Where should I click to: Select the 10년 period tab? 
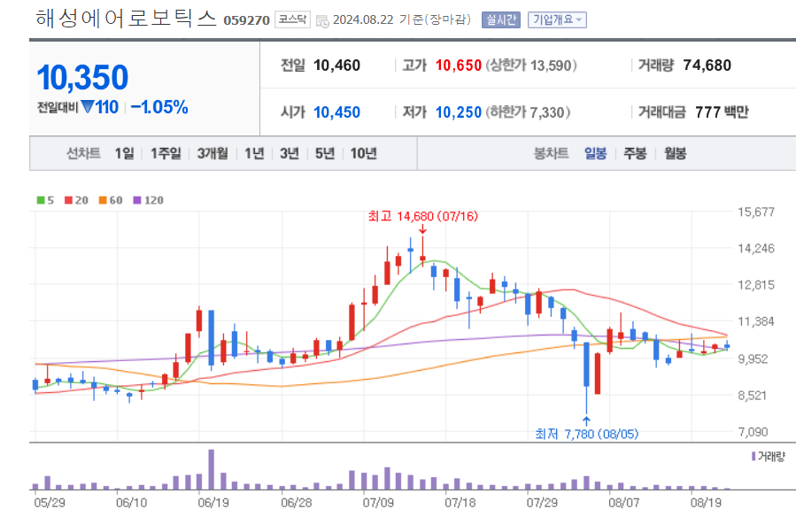tap(365, 153)
